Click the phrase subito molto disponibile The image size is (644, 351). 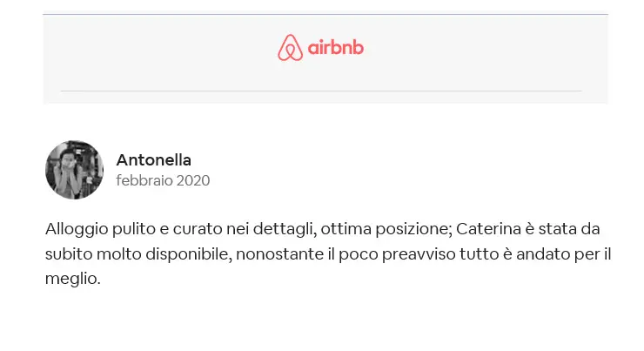click(138, 254)
